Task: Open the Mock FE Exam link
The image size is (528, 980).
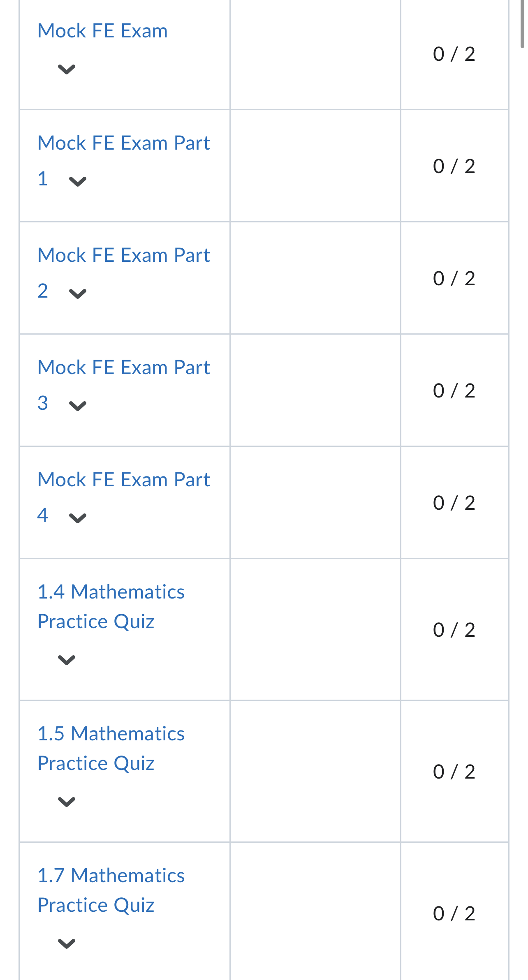Action: 103,31
